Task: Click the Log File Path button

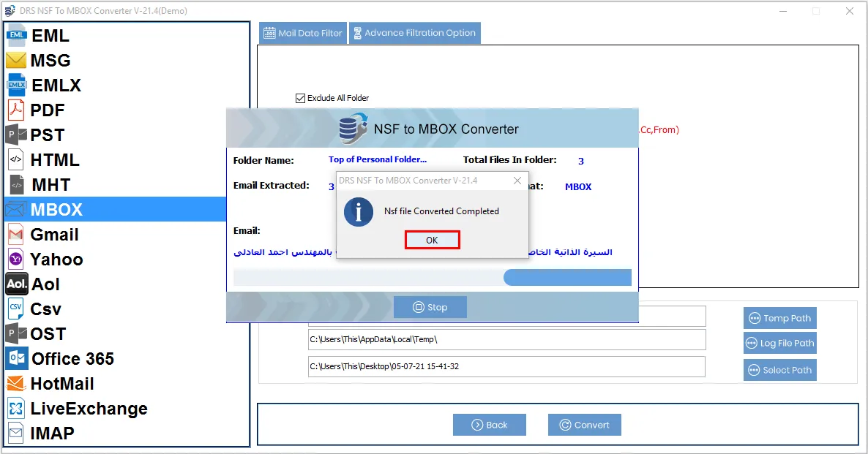Action: click(780, 343)
